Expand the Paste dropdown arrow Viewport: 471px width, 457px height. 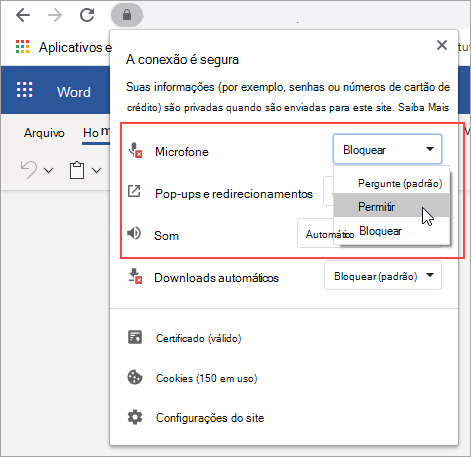(96, 171)
